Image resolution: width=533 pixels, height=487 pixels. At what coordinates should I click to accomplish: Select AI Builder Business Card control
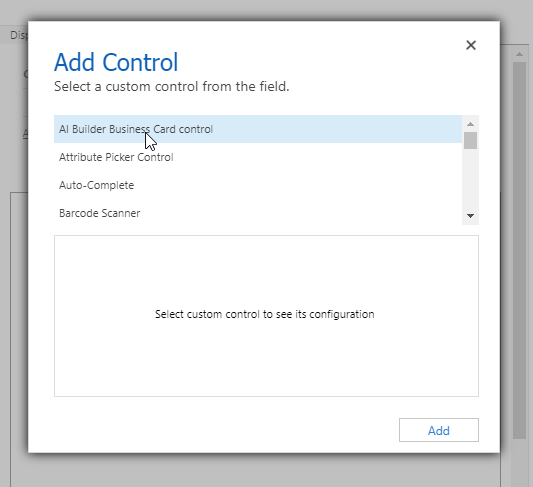pyautogui.click(x=258, y=129)
